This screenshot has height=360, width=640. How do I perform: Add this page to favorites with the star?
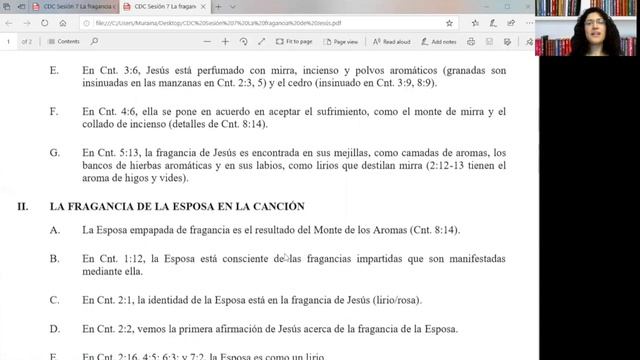click(x=449, y=23)
